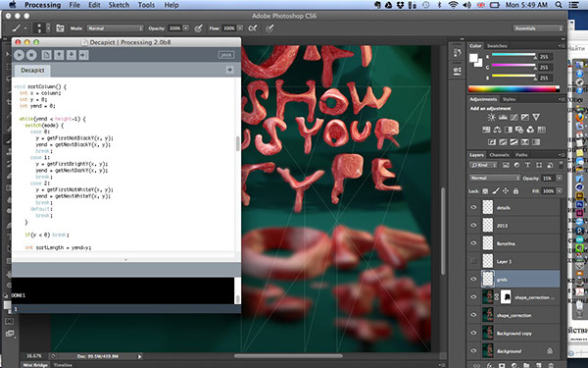Viewport: 588px width, 368px height.
Task: Click the foreground color swatch in Color panel
Action: point(473,58)
